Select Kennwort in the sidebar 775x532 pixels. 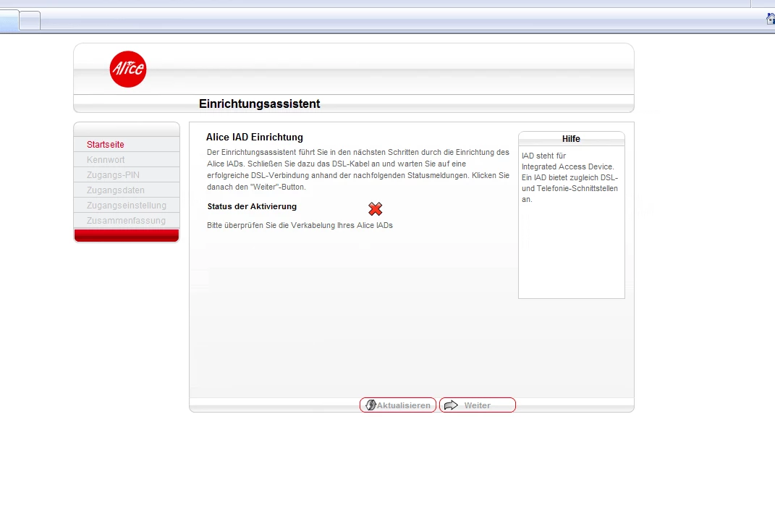[127, 160]
